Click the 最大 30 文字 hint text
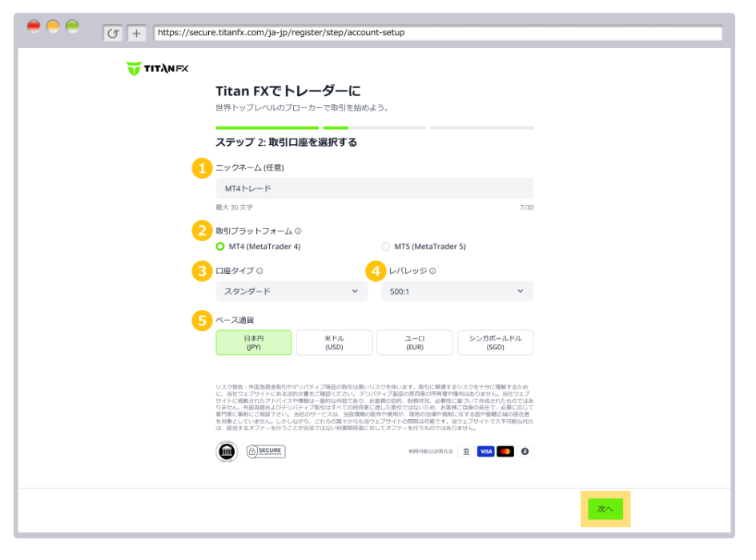The image size is (756, 560). point(234,207)
